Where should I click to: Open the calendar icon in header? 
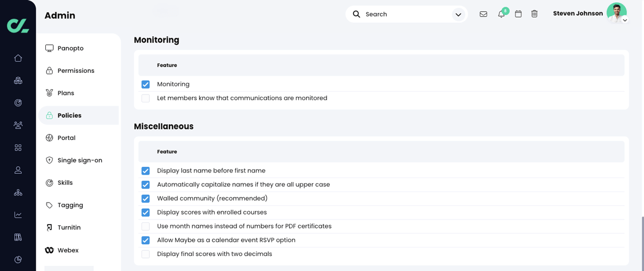pyautogui.click(x=518, y=14)
